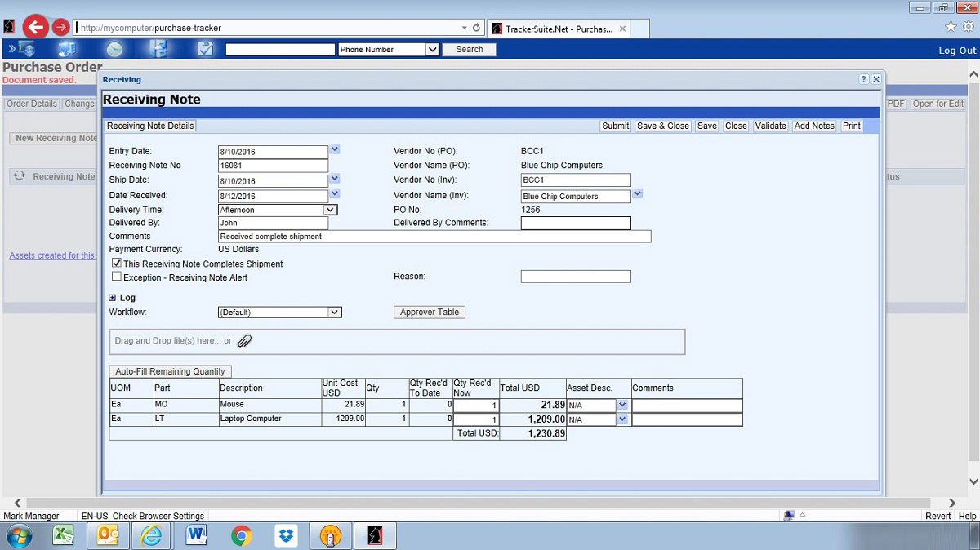Uncheck This Receiving Note Completes Shipment

(116, 264)
